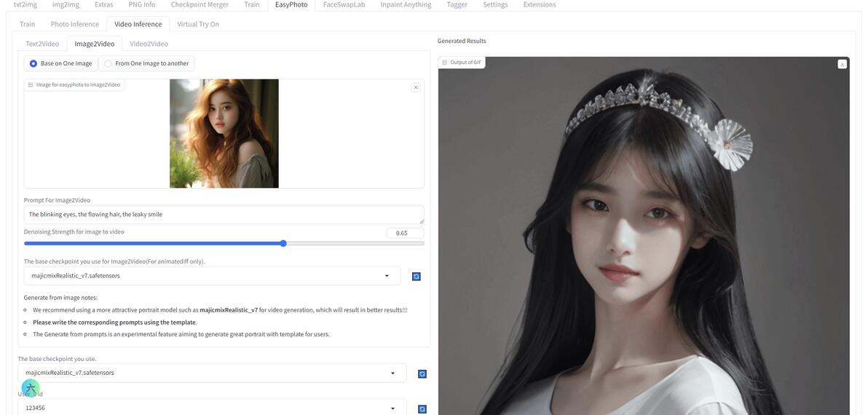Viewport: 868px width, 415px height.
Task: Click the 'Generated Results' heading text
Action: (462, 41)
